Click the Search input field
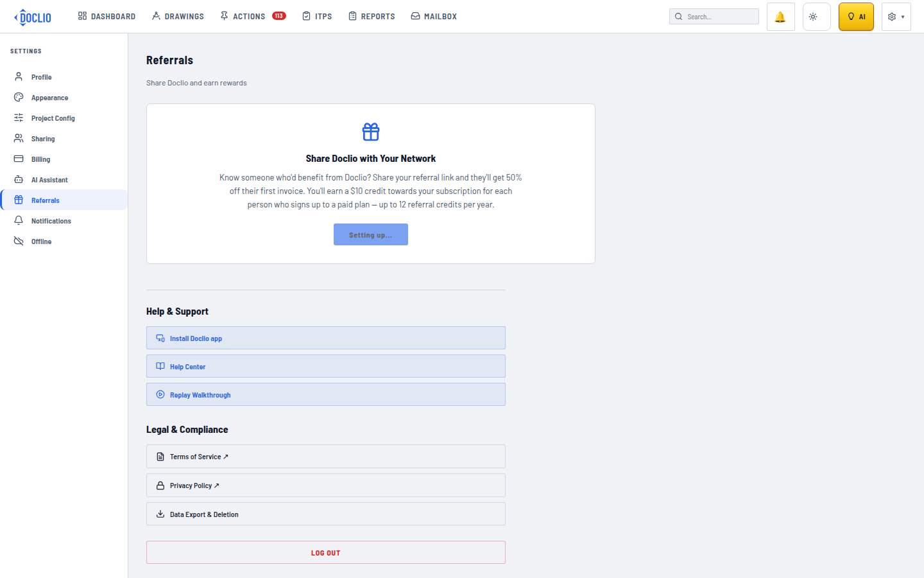This screenshot has width=924, height=578. tap(714, 17)
